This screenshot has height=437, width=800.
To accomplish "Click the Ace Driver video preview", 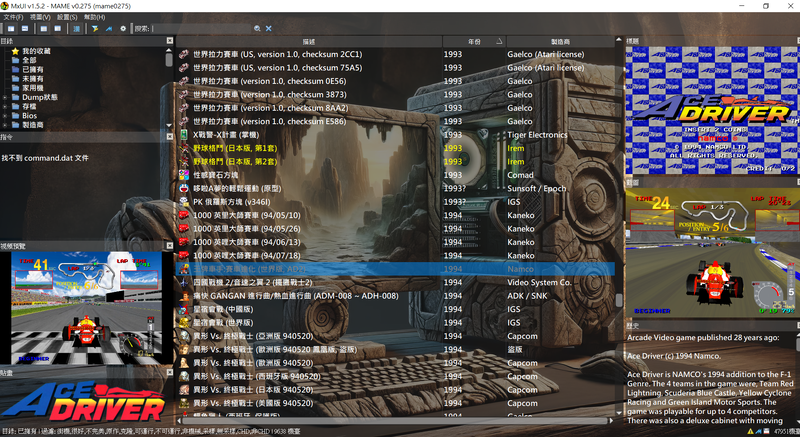I will coord(87,308).
